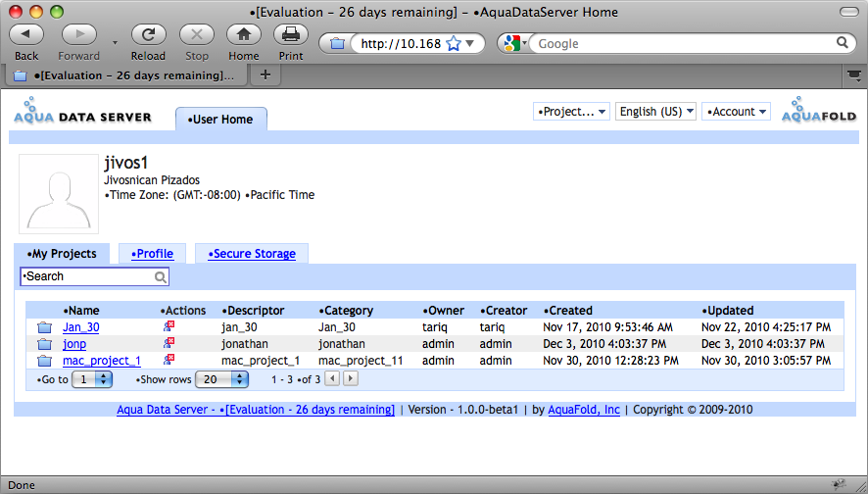Click the Name column header
The width and height of the screenshot is (868, 494).
coord(80,311)
